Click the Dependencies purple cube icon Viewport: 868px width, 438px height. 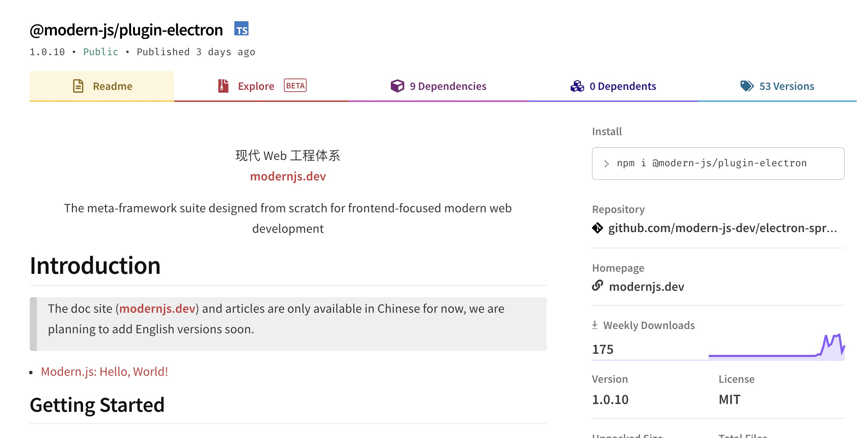397,86
